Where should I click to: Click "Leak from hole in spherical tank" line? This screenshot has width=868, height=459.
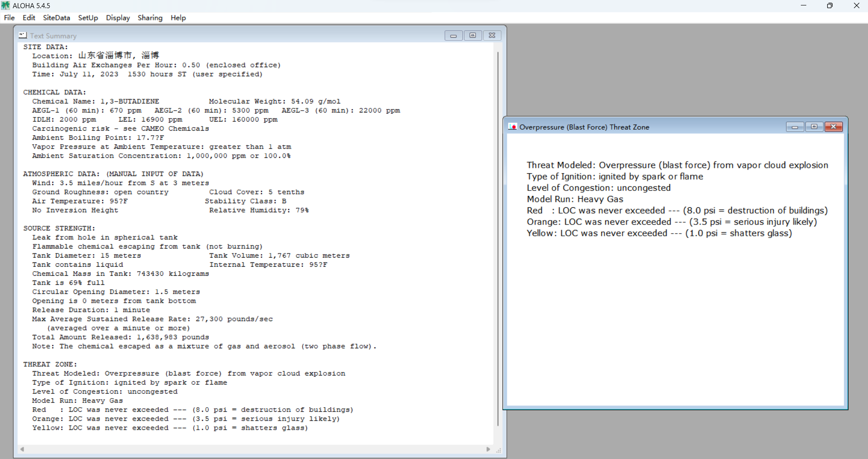tap(105, 237)
